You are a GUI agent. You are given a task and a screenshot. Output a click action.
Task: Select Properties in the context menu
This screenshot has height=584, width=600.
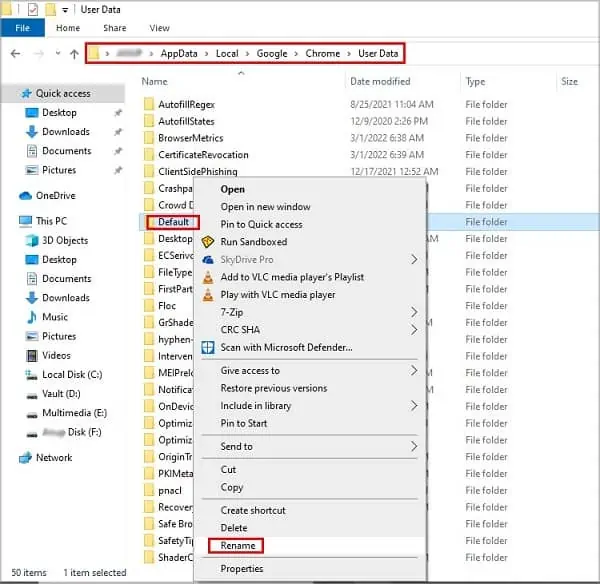coord(242,569)
